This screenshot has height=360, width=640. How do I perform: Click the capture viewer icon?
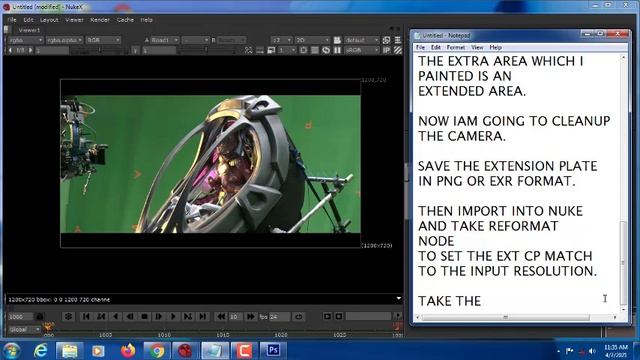339,316
